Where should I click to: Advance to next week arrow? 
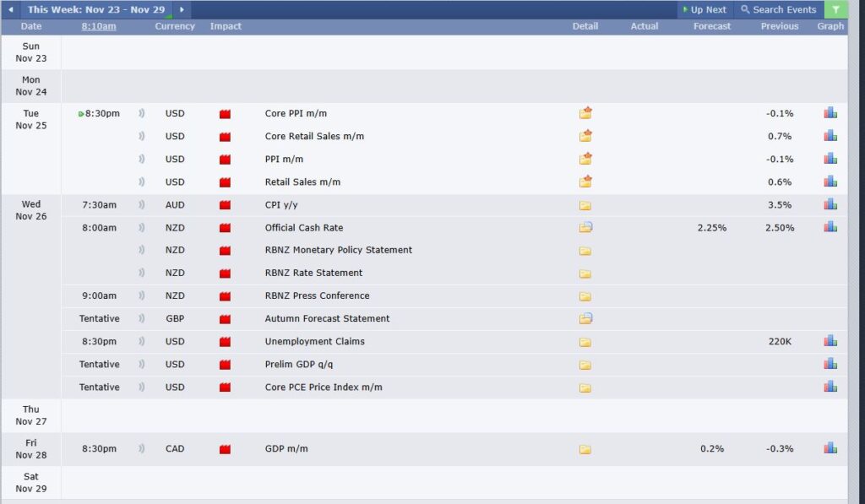(x=181, y=10)
